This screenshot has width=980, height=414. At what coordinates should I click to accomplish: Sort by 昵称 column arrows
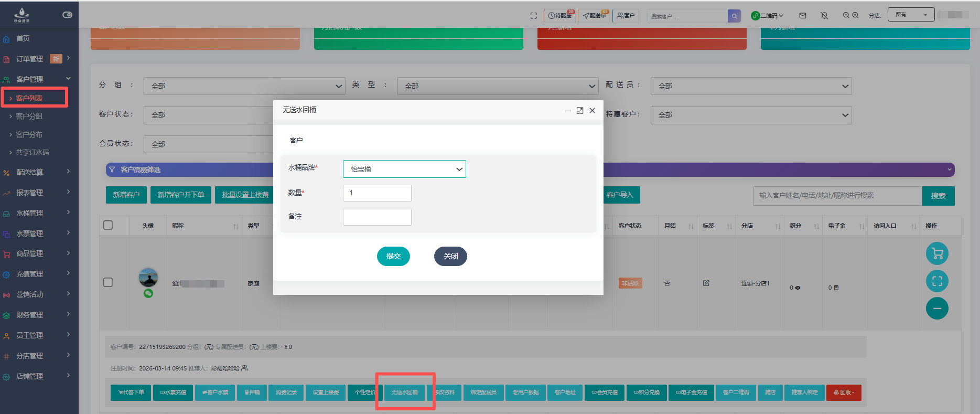(236, 226)
